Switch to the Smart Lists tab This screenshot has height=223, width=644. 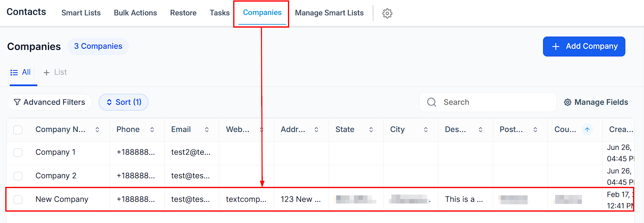81,13
